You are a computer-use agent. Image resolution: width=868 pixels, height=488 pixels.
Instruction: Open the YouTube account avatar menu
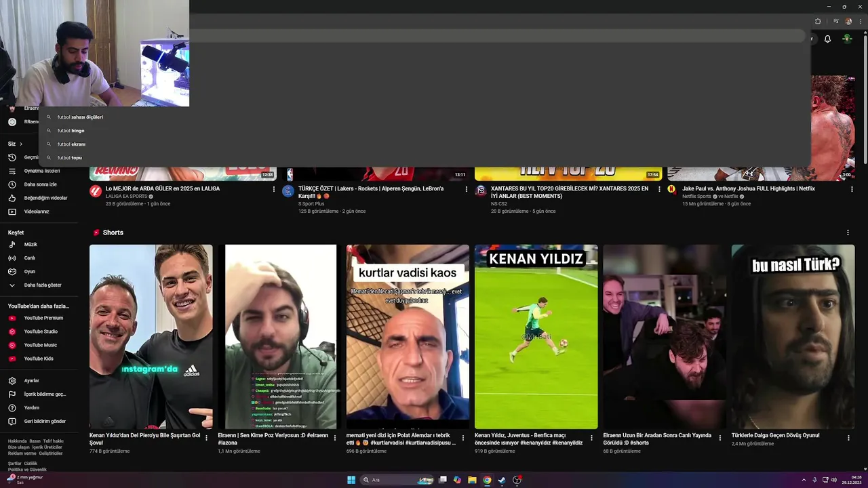click(847, 39)
